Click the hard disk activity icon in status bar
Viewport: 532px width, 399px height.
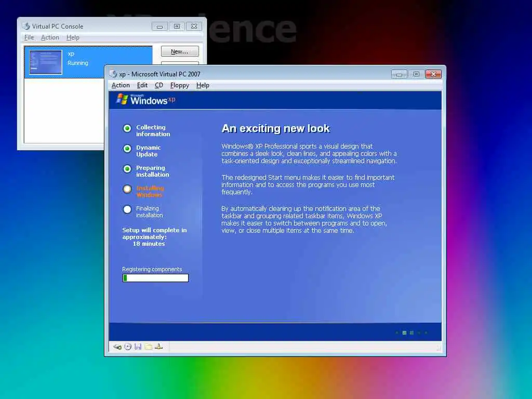pyautogui.click(x=117, y=347)
